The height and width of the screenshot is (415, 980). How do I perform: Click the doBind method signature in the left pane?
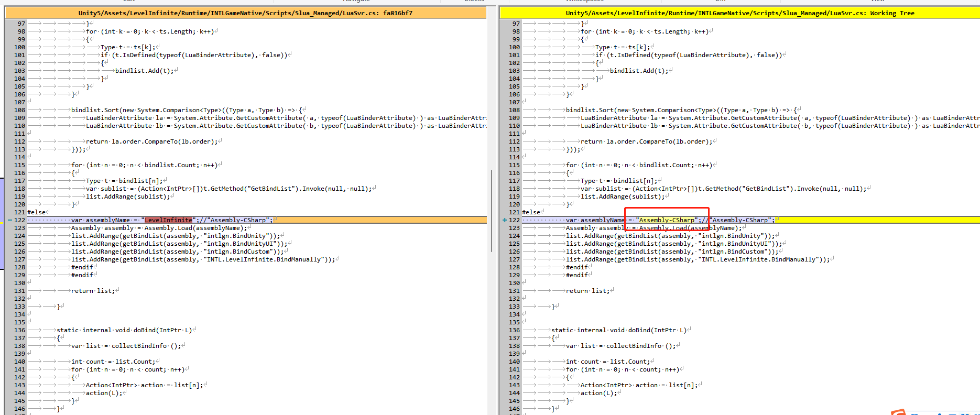124,330
